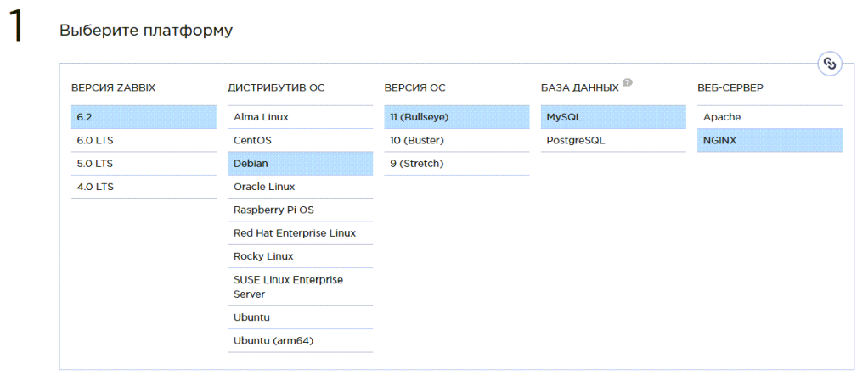This screenshot has height=375, width=868.
Task: Choose Red Hat Enterprise Linux distribution
Action: (300, 233)
